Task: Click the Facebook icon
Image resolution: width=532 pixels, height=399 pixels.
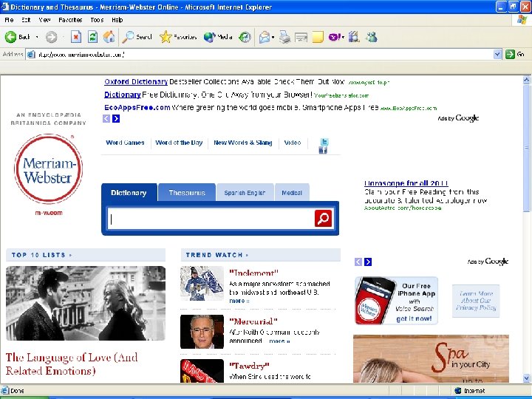Action: click(323, 150)
